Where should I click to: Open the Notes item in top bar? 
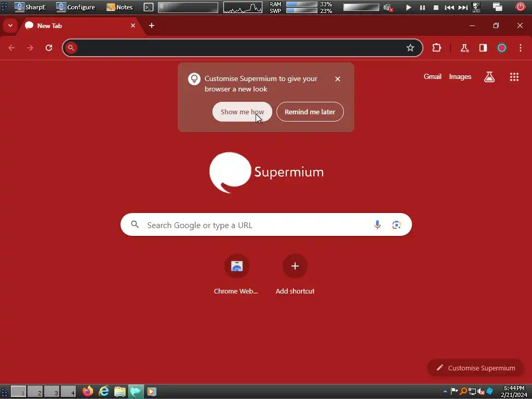tap(119, 7)
